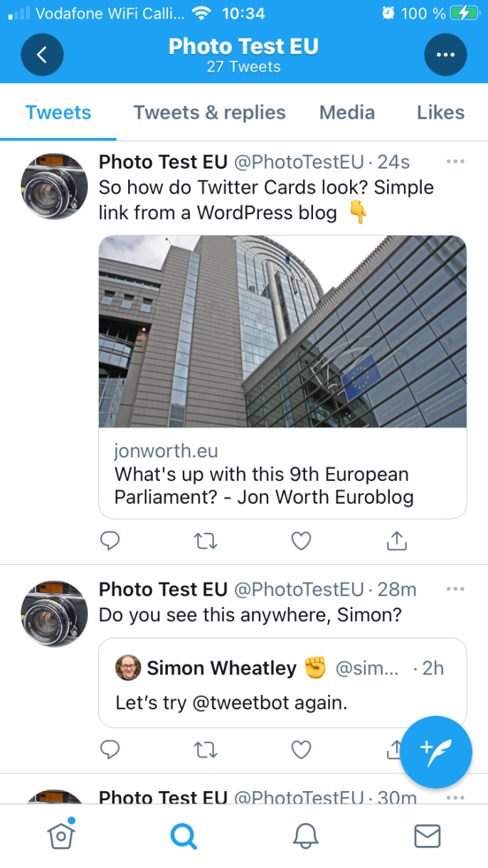Share the Twitter Cards tweet

(396, 541)
